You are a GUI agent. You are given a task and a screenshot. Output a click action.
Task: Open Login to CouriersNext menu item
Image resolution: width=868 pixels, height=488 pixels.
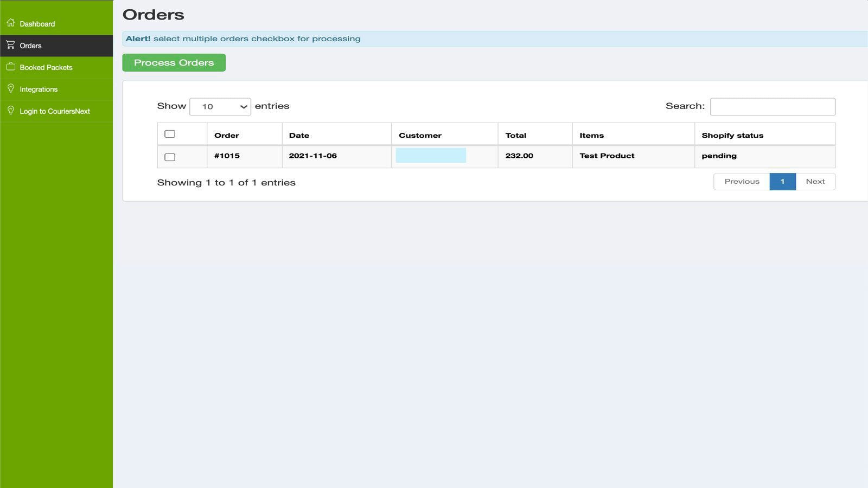point(55,111)
